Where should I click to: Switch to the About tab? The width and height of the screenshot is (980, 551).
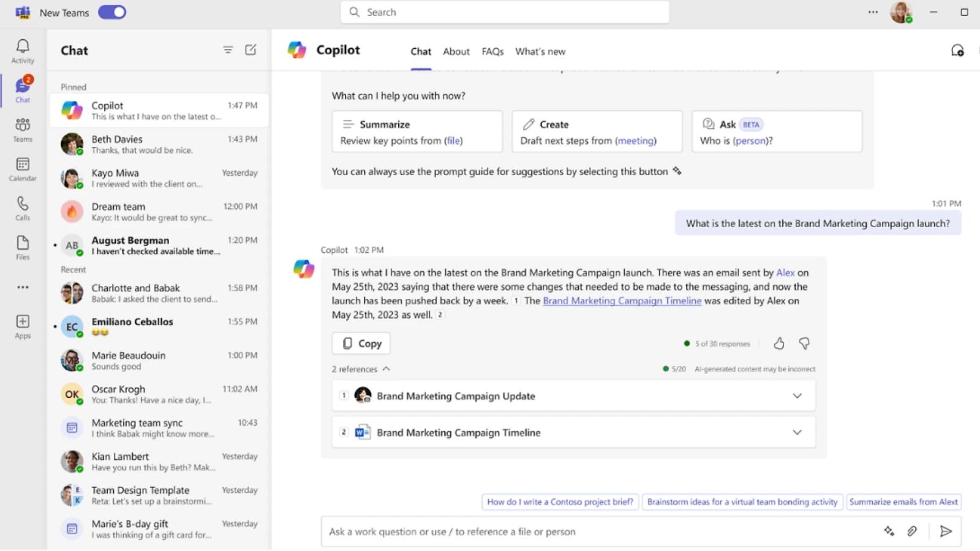(456, 51)
